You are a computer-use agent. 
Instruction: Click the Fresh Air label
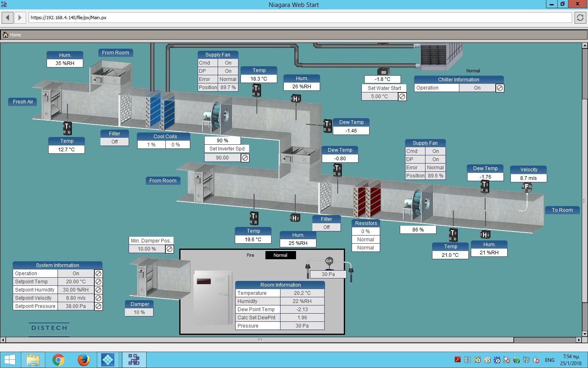click(23, 102)
